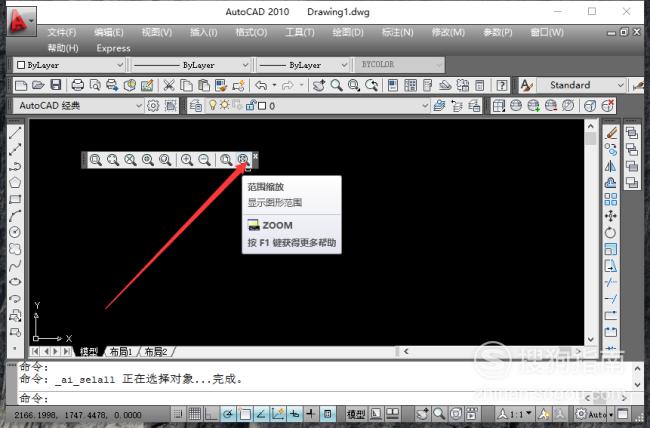Click the Workspace settings gear icon

[x=153, y=106]
